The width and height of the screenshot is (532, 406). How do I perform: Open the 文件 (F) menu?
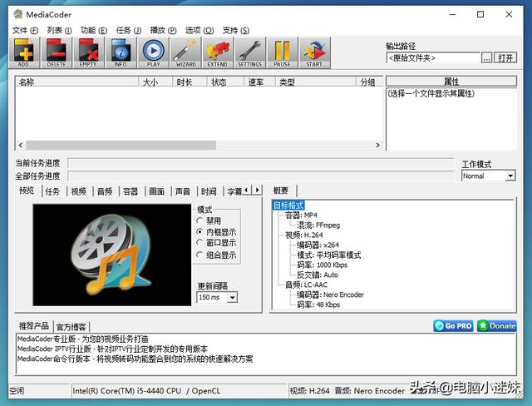point(26,31)
